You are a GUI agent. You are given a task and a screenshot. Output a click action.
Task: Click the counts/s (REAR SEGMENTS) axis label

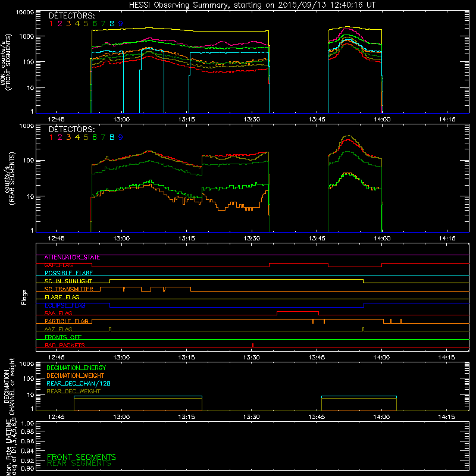[10, 178]
